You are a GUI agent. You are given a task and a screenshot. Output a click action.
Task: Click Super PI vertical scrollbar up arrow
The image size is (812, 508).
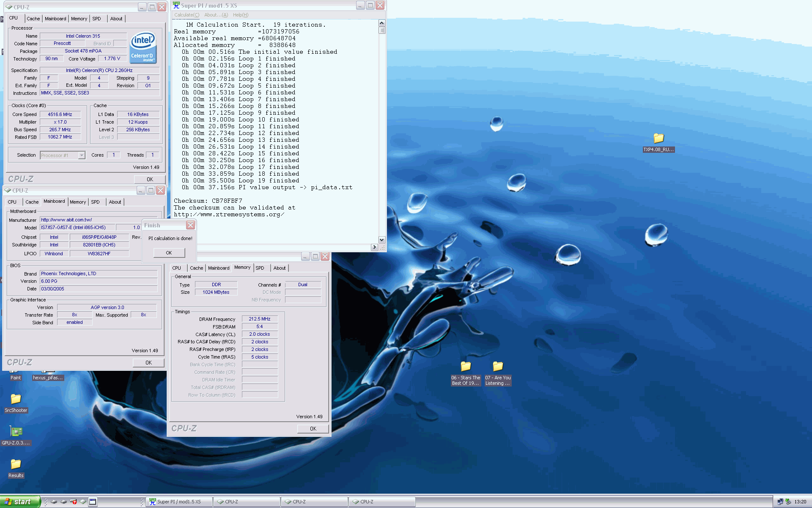coord(382,23)
